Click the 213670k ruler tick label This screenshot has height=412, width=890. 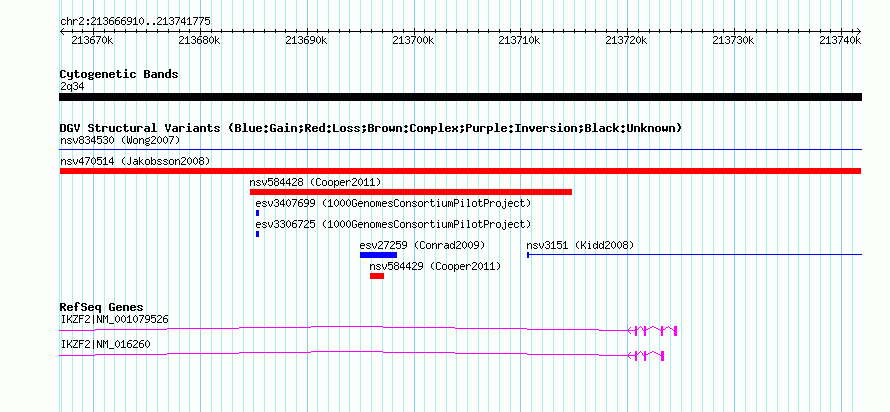[92, 40]
